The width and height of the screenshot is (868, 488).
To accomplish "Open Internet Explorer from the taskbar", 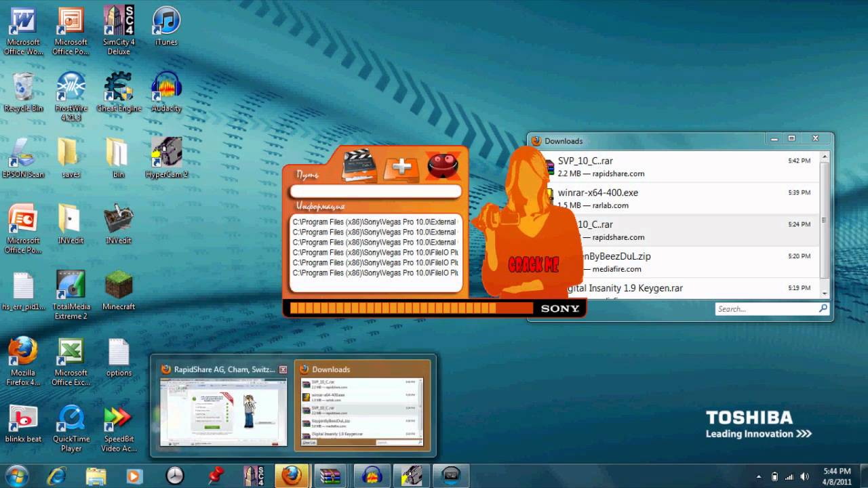I will (56, 476).
